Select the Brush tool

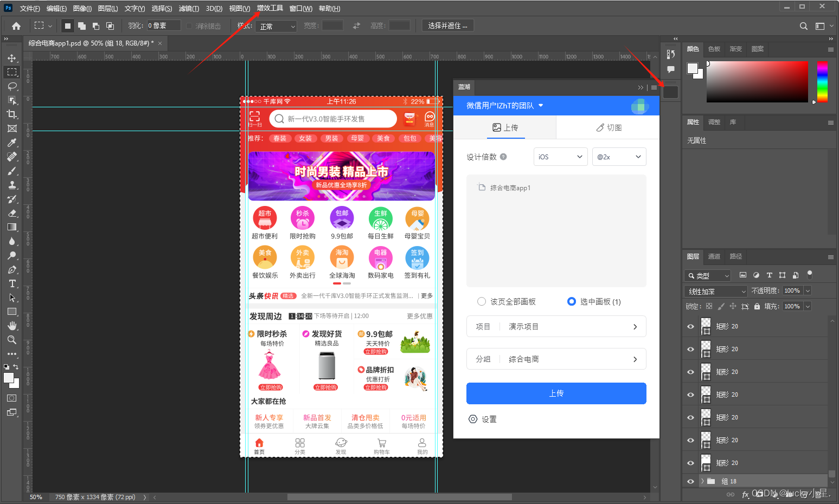point(12,171)
